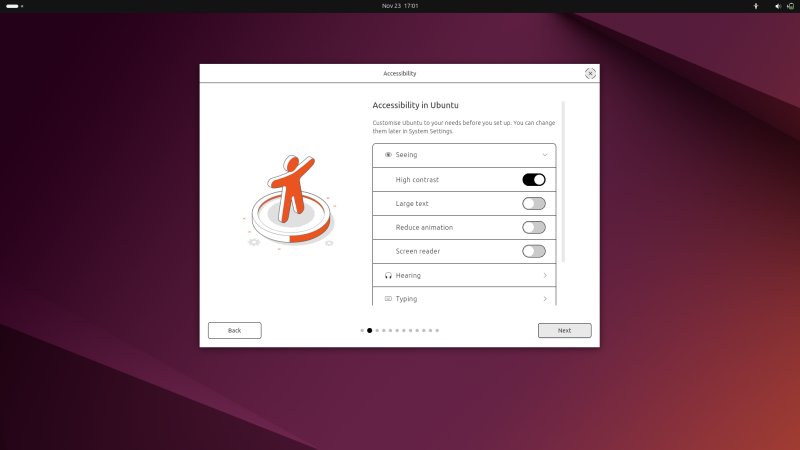Toggle the Reduce animation switch on
Screen dimensions: 800x450
coord(534,228)
